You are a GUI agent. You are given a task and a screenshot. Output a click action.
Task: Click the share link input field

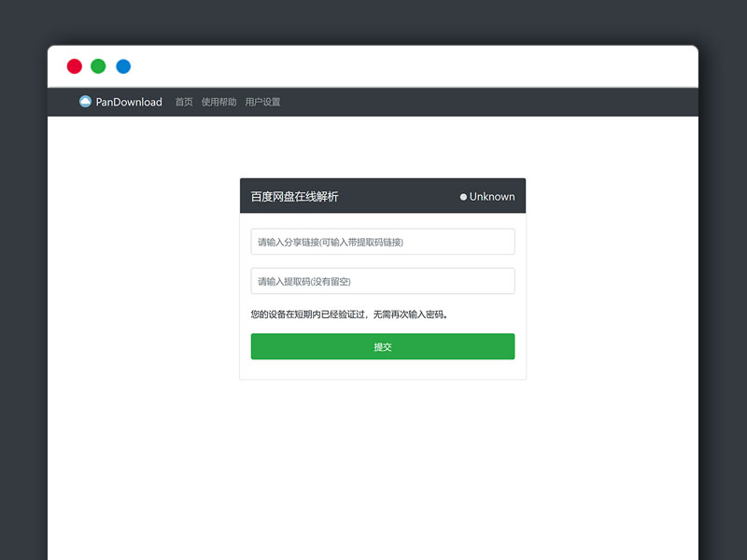[383, 241]
